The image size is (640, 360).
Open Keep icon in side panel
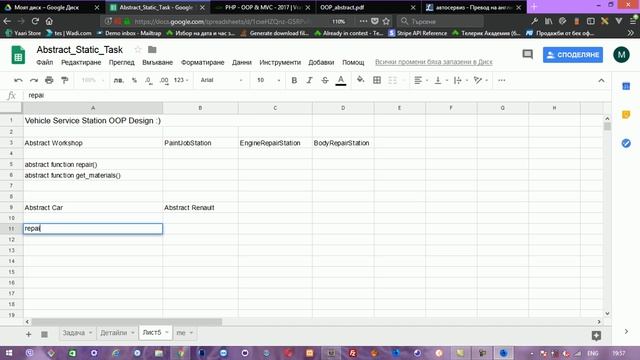(x=626, y=115)
